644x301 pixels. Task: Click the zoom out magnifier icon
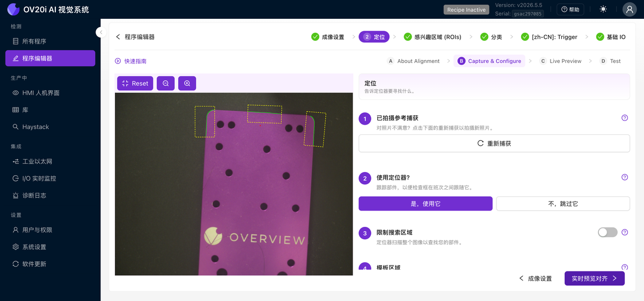pyautogui.click(x=166, y=83)
